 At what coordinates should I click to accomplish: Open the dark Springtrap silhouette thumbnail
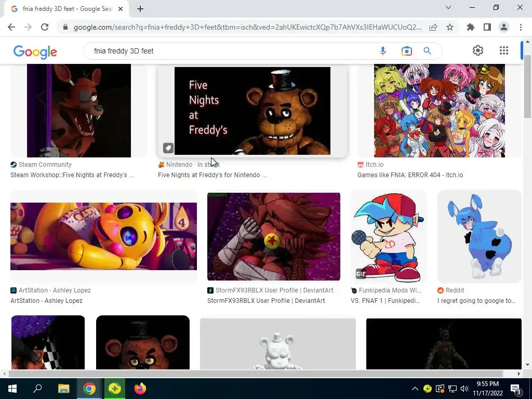[444, 343]
